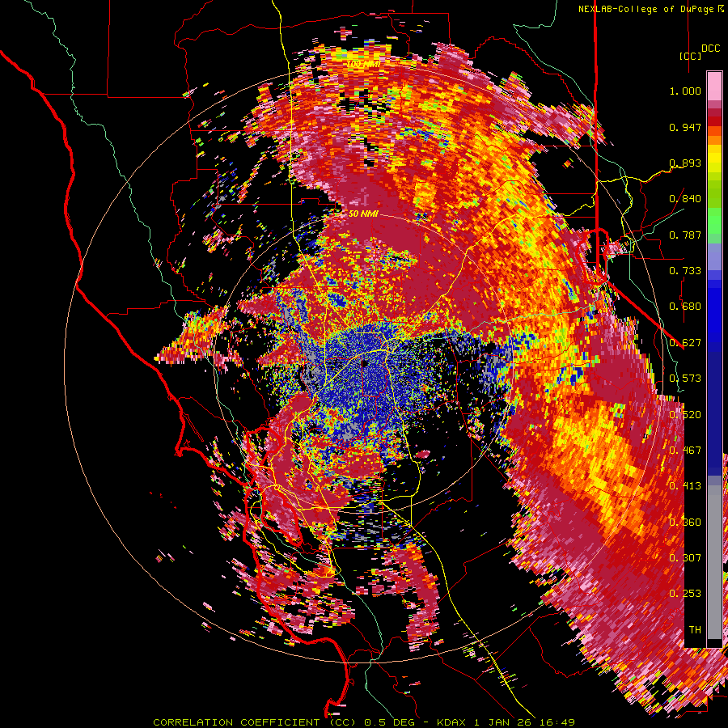Click the 1.000 value on color scale
The width and height of the screenshot is (728, 728).
pos(685,91)
